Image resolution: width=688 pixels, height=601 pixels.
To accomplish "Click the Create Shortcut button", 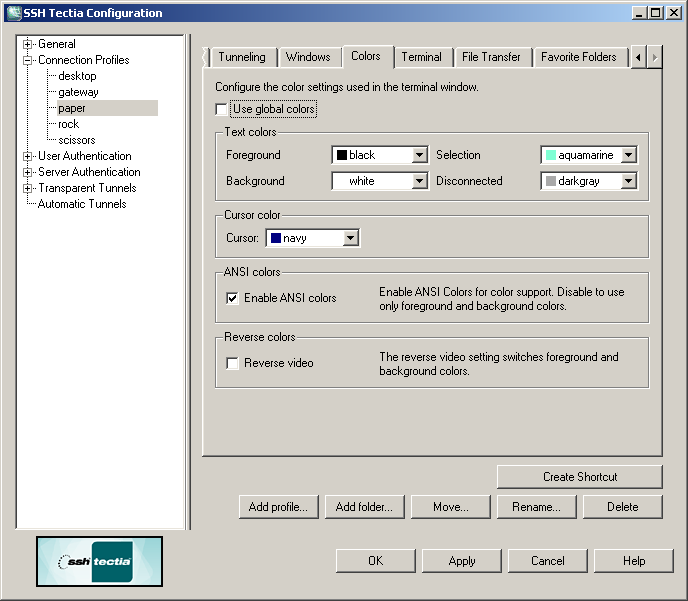I will [580, 477].
